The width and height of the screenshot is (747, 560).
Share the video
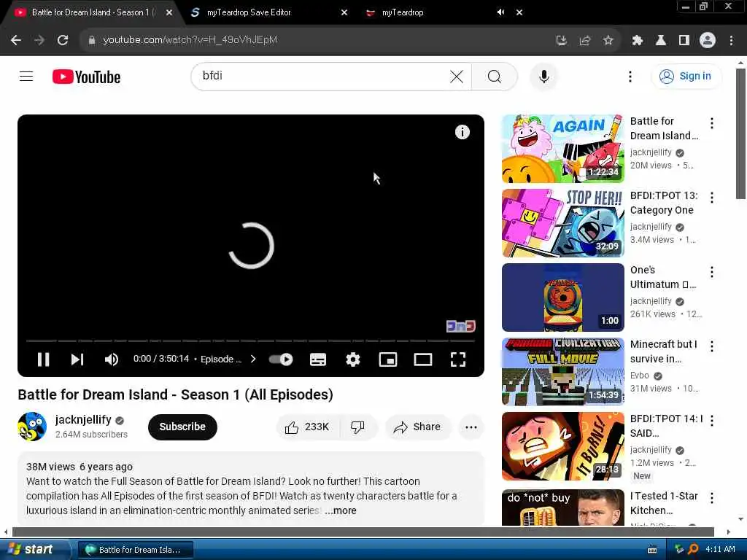[417, 427]
